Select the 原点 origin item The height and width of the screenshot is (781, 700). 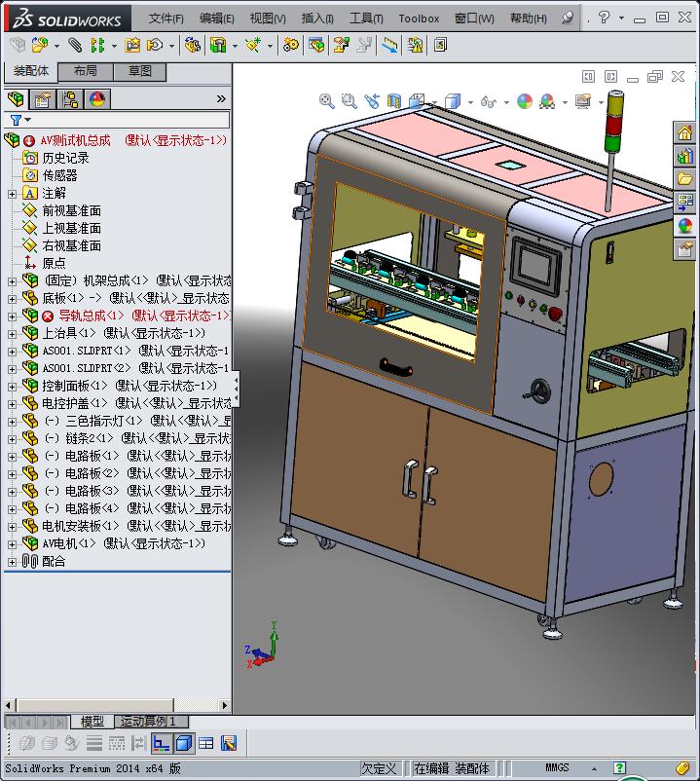tap(54, 263)
